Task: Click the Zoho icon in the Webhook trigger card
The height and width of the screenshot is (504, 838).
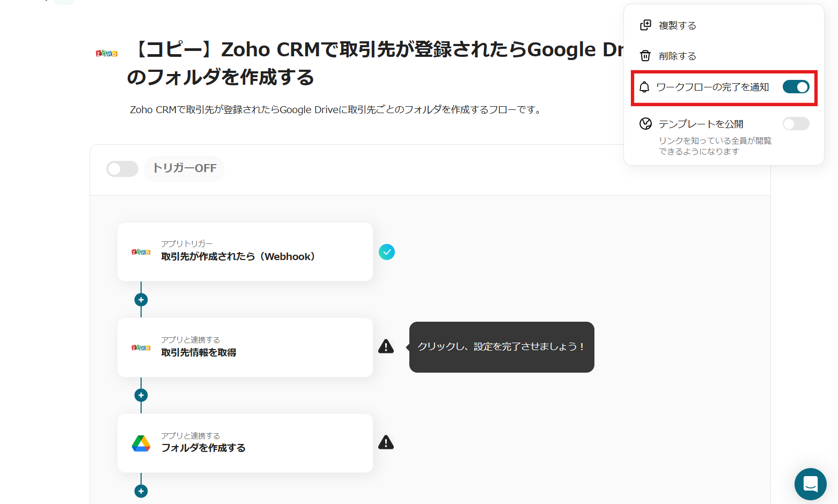Action: coord(141,252)
